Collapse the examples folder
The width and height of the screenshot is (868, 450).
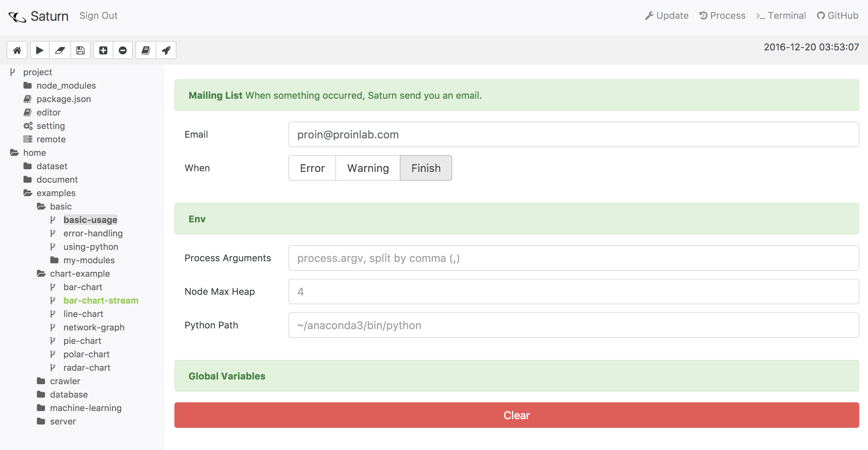pyautogui.click(x=56, y=193)
